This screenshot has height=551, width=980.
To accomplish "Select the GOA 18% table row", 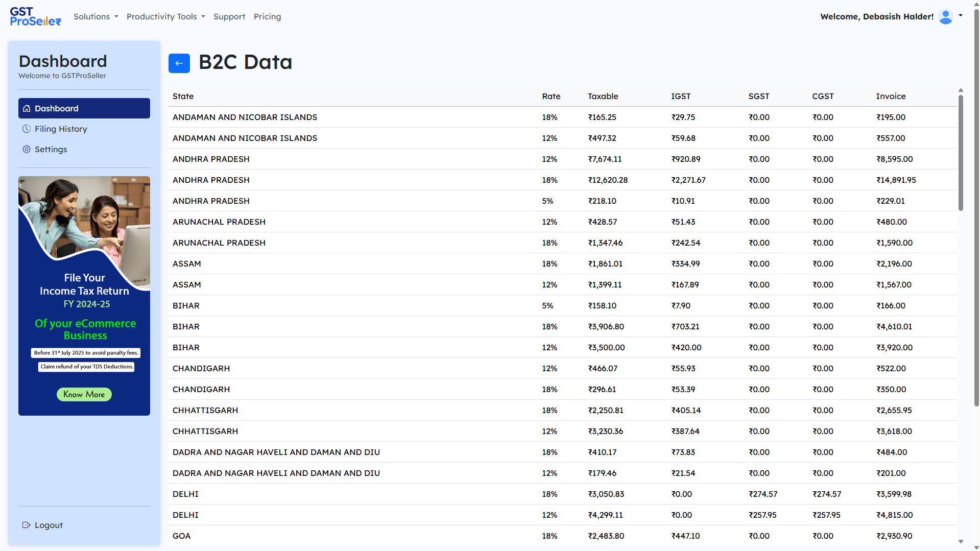I will (562, 536).
